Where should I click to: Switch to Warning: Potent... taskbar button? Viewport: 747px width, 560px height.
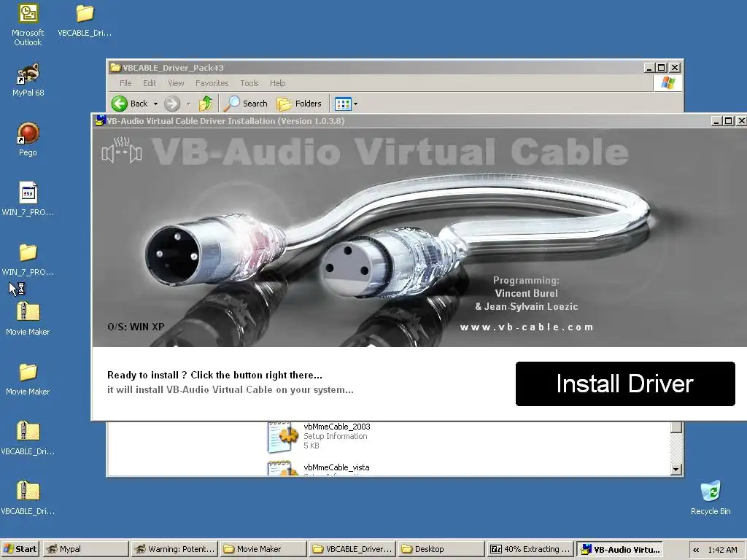(x=174, y=549)
